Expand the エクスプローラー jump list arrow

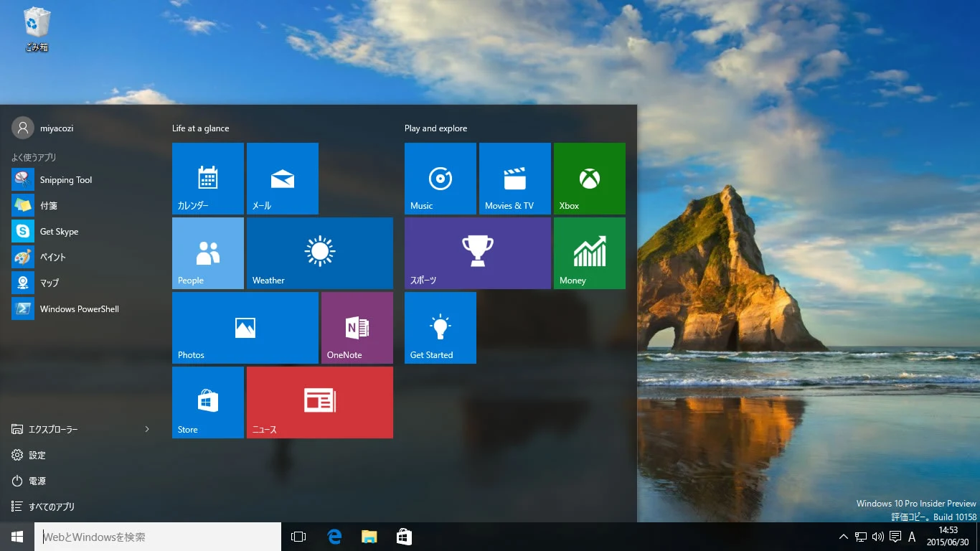147,429
